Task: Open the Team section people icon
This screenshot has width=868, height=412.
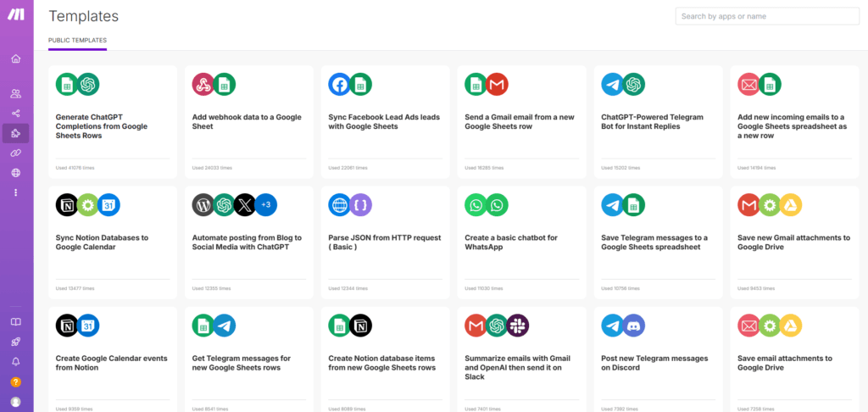Action: (15, 93)
